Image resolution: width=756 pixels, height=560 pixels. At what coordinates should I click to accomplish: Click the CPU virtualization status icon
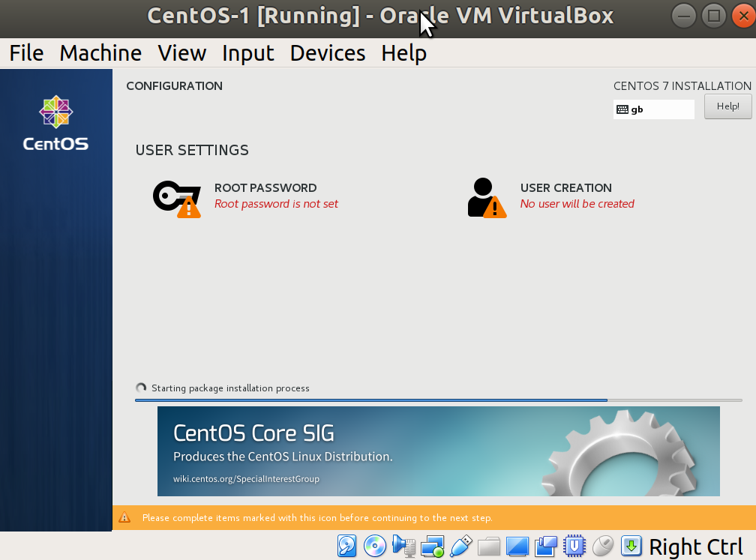(x=574, y=546)
